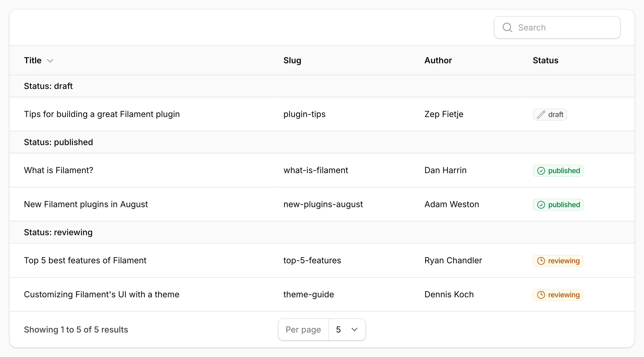Click clock icon in Dennis Koch row

[541, 295]
